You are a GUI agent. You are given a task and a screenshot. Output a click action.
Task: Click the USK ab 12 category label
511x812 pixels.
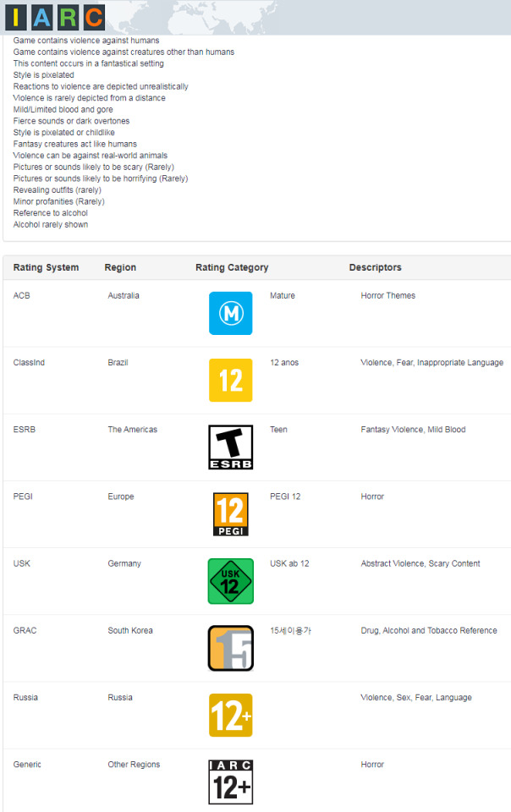pyautogui.click(x=289, y=563)
